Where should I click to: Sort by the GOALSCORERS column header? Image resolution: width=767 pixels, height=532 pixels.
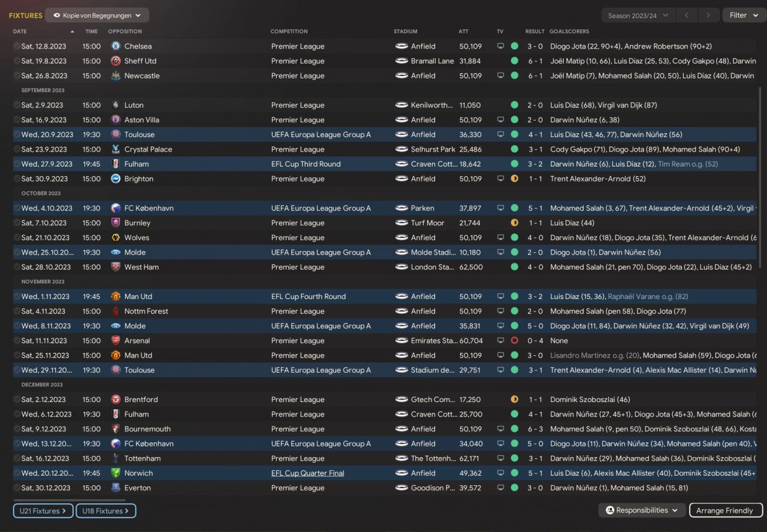coord(569,31)
